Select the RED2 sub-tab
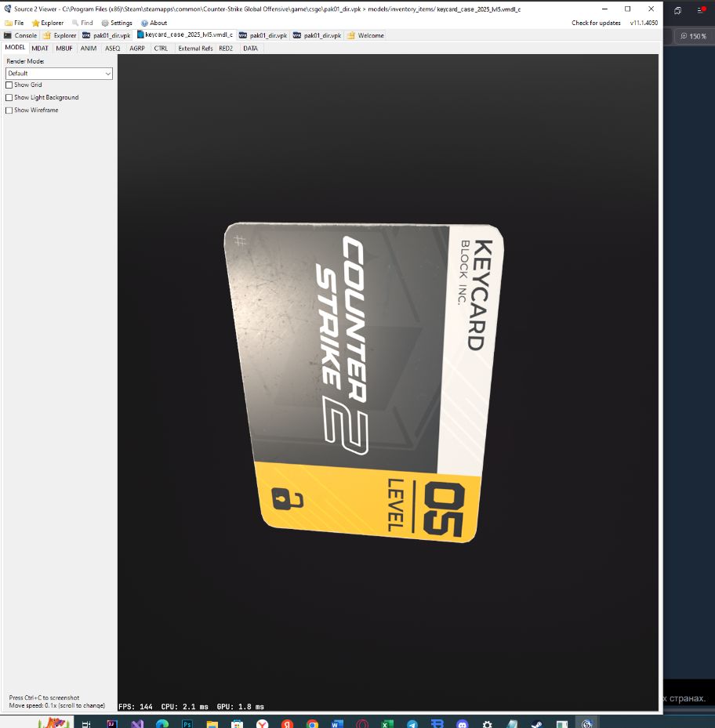 click(226, 49)
